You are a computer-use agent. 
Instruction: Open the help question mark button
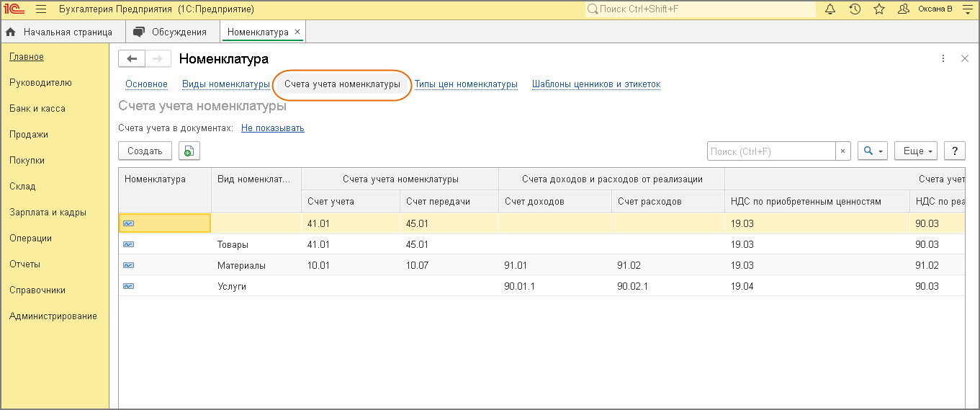[x=954, y=151]
